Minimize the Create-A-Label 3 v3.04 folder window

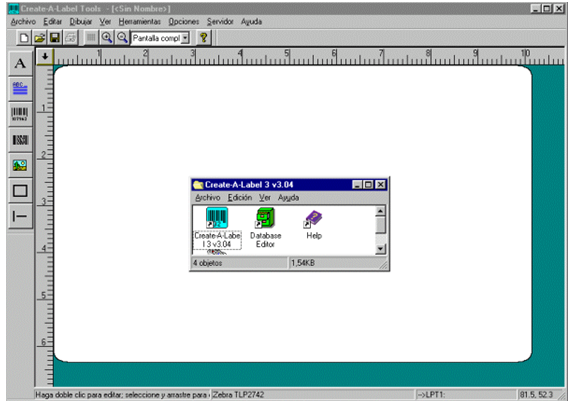pos(358,185)
